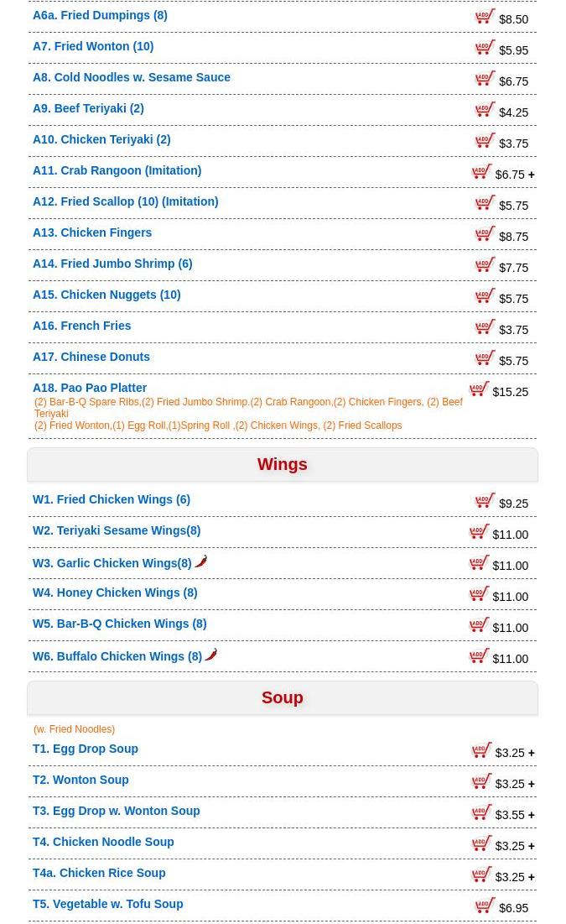
Task: Add W1 Fried Chicken Wings to cart
Action: point(485,500)
